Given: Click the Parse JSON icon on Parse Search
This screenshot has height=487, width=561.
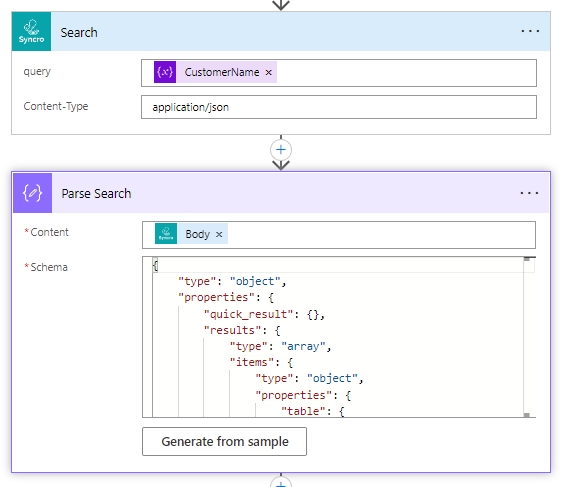Looking at the screenshot, I should click(33, 193).
